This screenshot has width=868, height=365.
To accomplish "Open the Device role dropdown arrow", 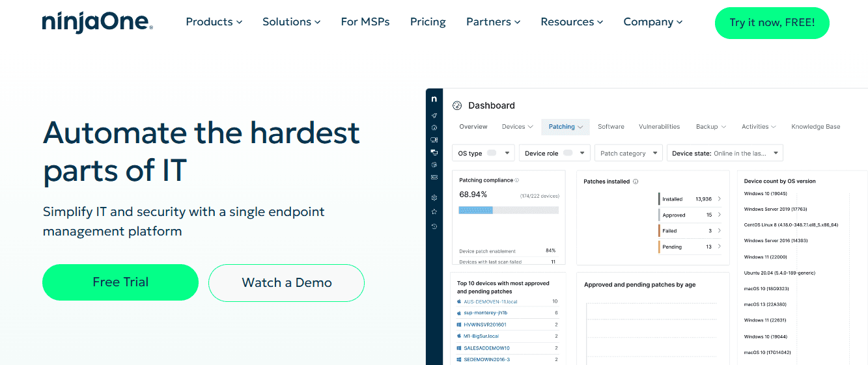I will coord(583,154).
